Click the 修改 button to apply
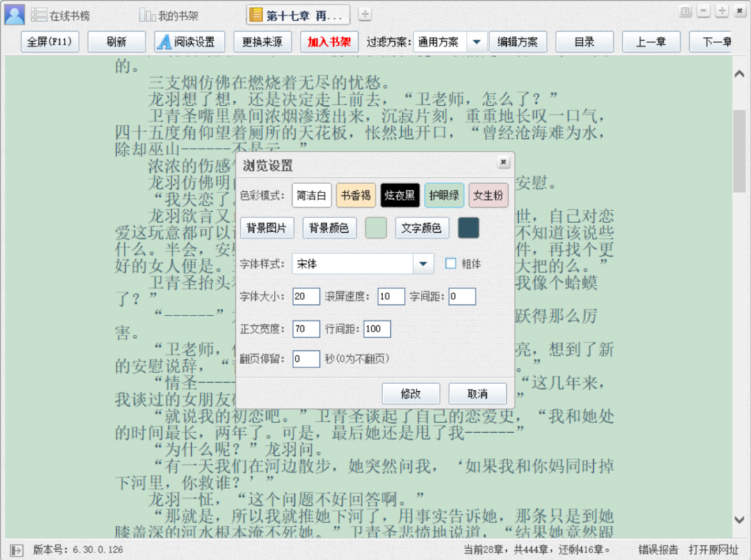The width and height of the screenshot is (751, 560). pos(411,393)
